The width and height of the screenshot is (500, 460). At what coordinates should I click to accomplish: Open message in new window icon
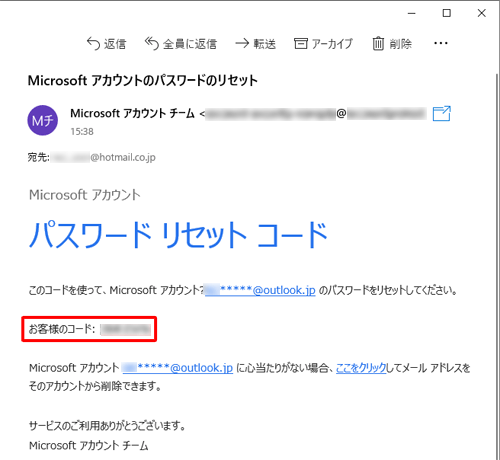(442, 114)
